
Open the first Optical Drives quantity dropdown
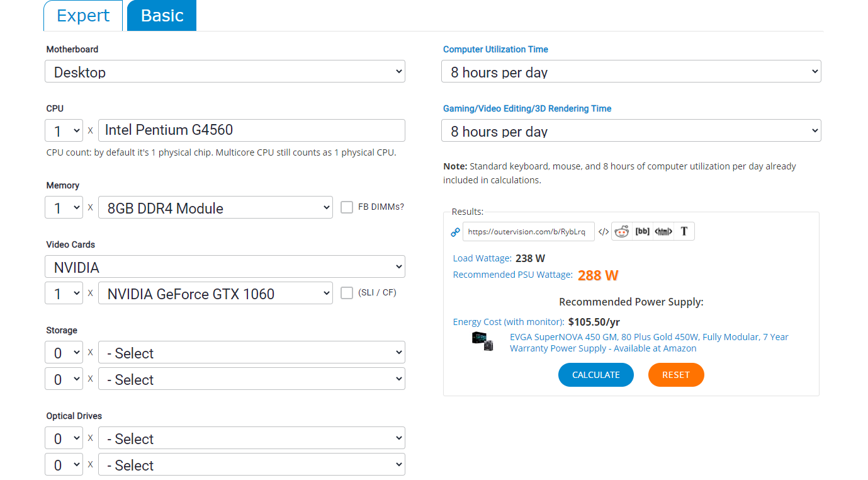(x=64, y=438)
